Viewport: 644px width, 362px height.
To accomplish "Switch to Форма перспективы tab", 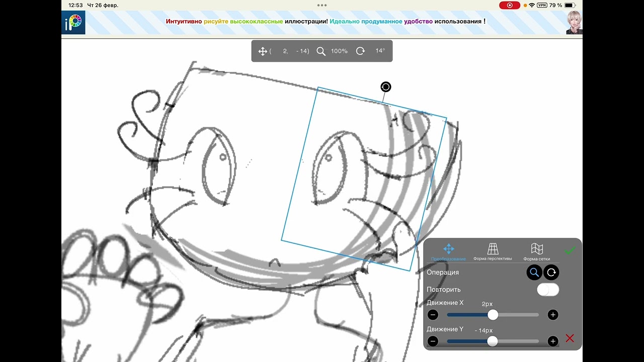I will [x=493, y=252].
